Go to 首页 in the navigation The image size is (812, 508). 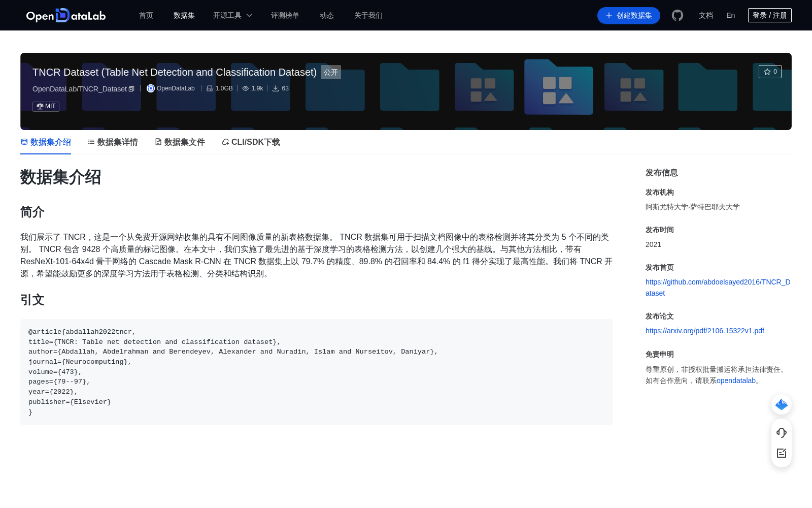pos(146,15)
